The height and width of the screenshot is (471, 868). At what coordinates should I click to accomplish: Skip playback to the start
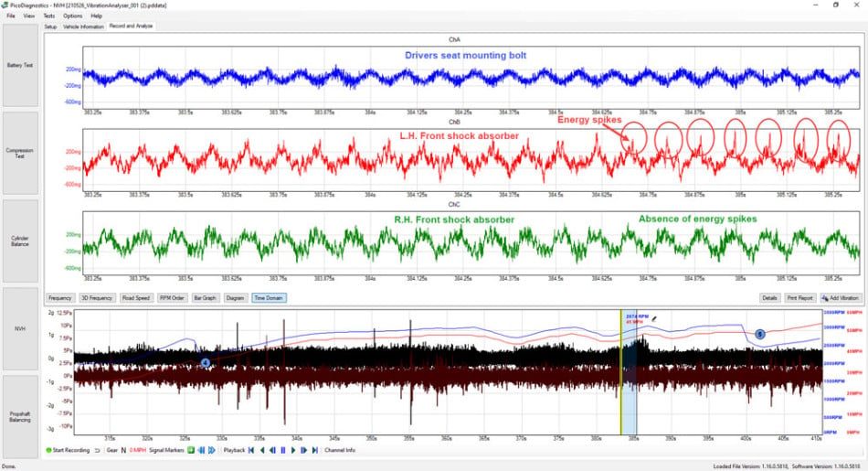point(251,451)
